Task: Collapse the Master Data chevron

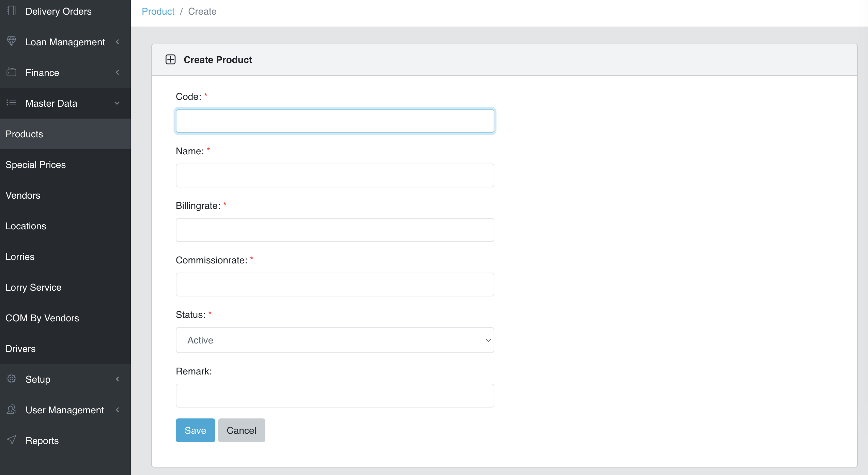Action: pyautogui.click(x=117, y=103)
